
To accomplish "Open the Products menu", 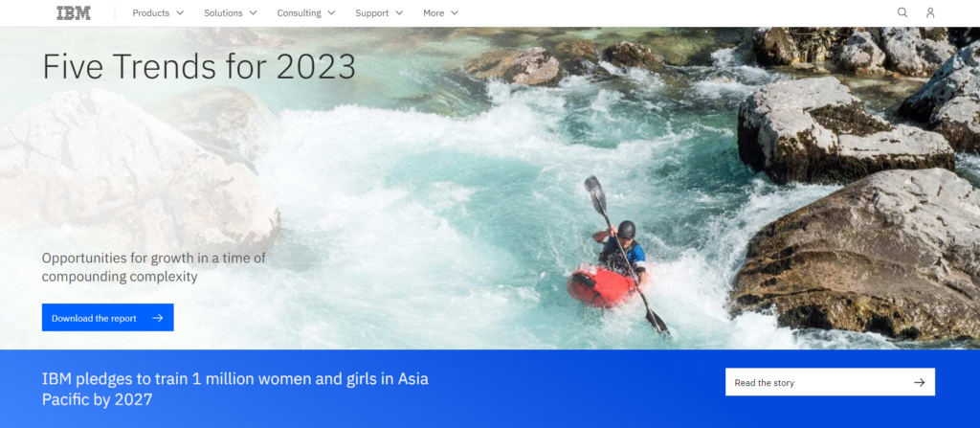I will coord(158,13).
